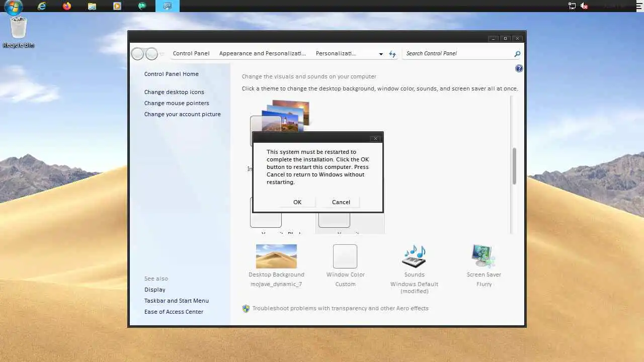Go forward in the Control Panel window
Viewport: 644px width, 362px height.
(x=151, y=54)
